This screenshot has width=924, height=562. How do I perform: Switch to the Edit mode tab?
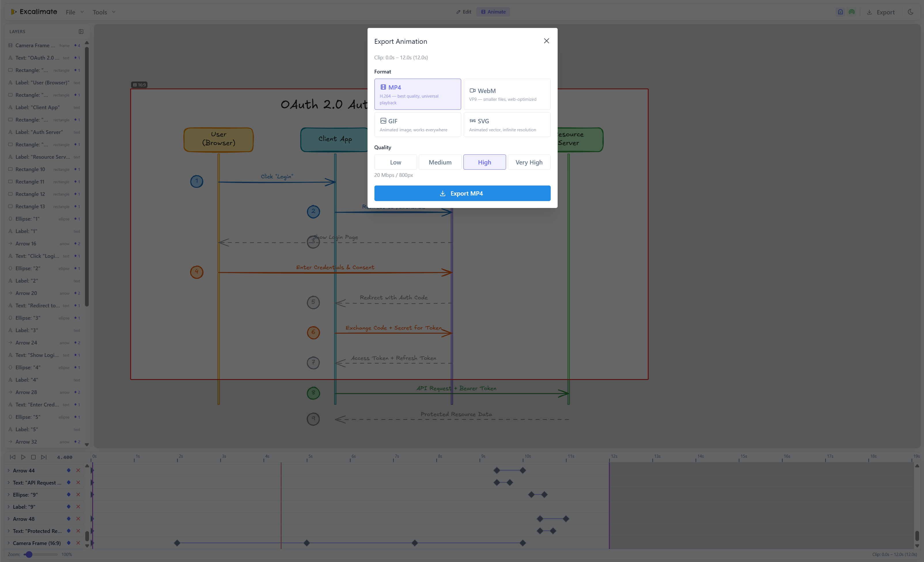click(x=464, y=12)
